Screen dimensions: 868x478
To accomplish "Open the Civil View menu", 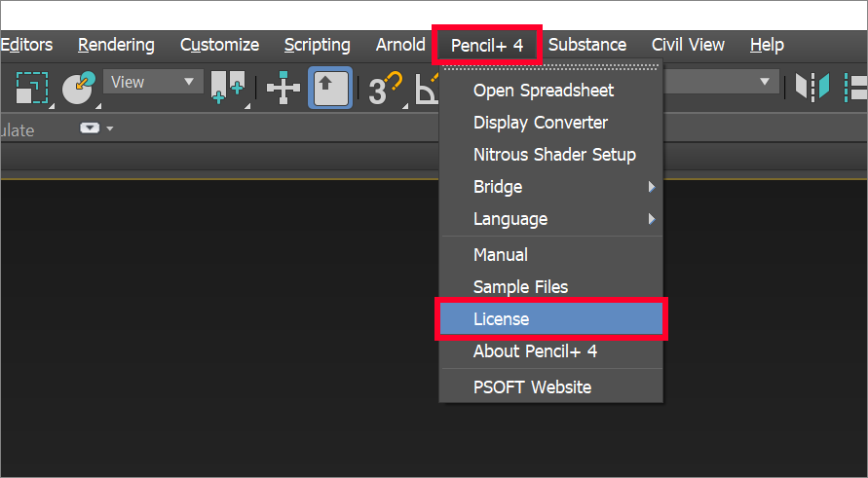I will 688,45.
